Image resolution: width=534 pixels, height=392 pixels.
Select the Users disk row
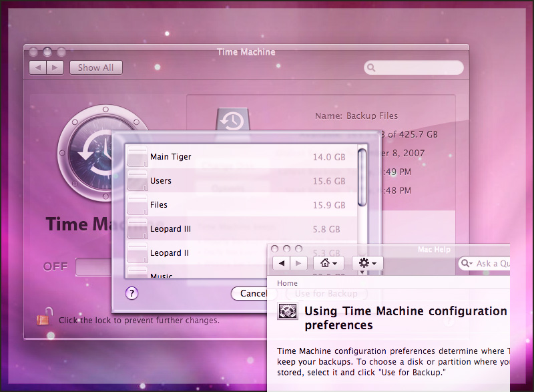242,180
